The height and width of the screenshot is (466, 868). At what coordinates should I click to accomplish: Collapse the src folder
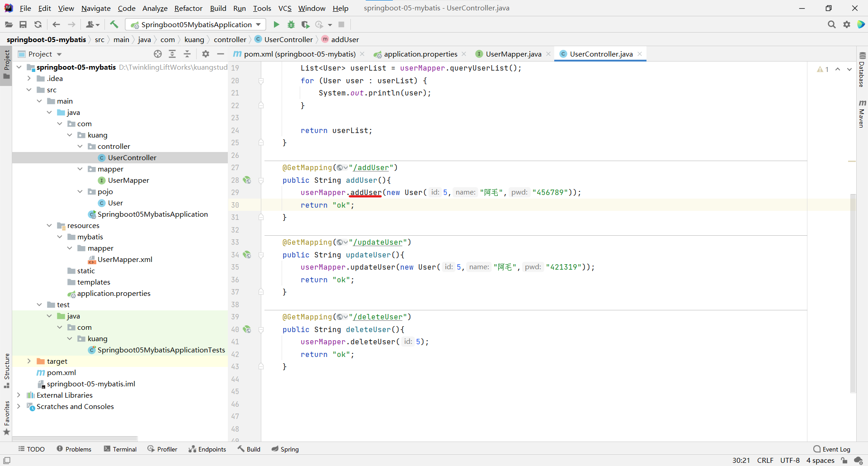(x=29, y=90)
